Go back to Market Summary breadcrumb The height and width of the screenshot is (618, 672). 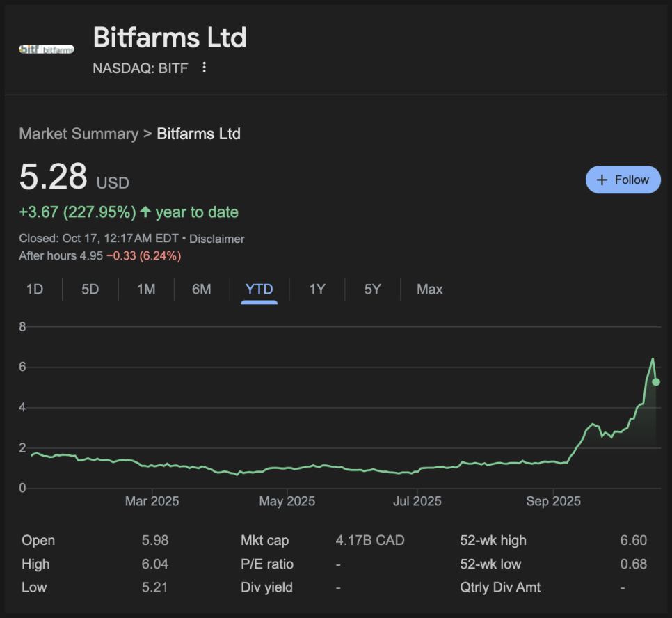[x=79, y=134]
